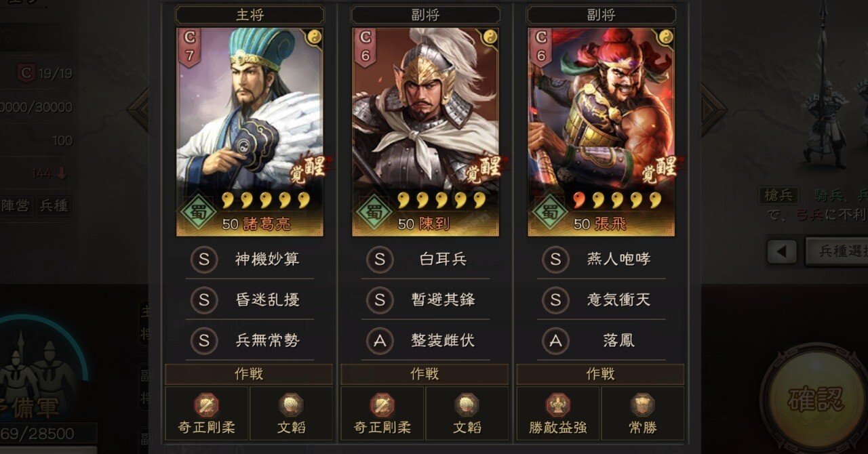Click the A rank badge beside 落鳳

pyautogui.click(x=555, y=340)
